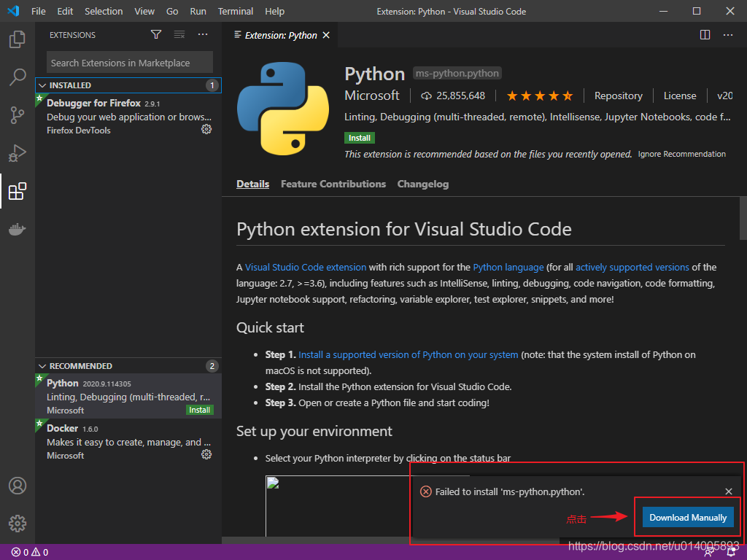Image resolution: width=747 pixels, height=560 pixels.
Task: Open the Go menu
Action: (172, 11)
